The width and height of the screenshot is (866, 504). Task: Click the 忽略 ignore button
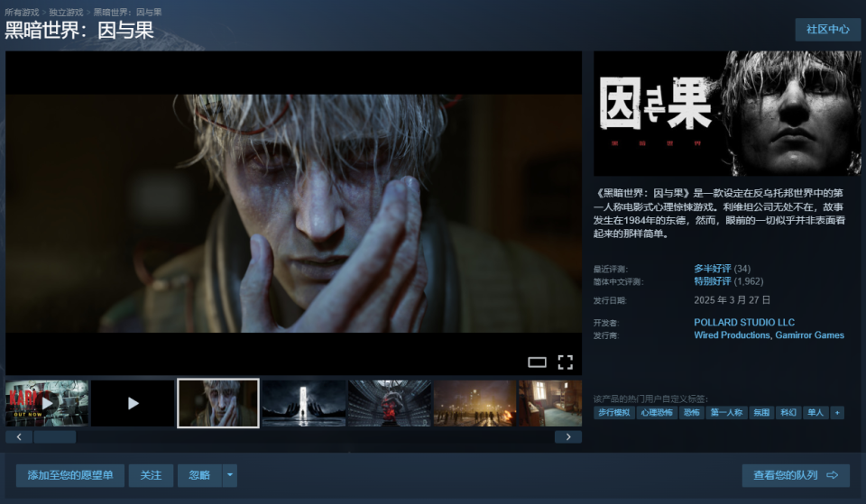(199, 475)
